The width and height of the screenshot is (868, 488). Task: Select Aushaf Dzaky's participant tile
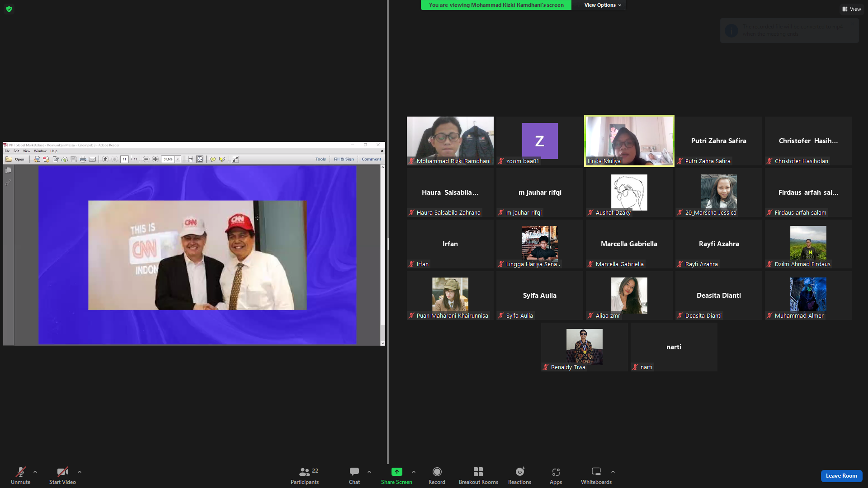coord(629,192)
